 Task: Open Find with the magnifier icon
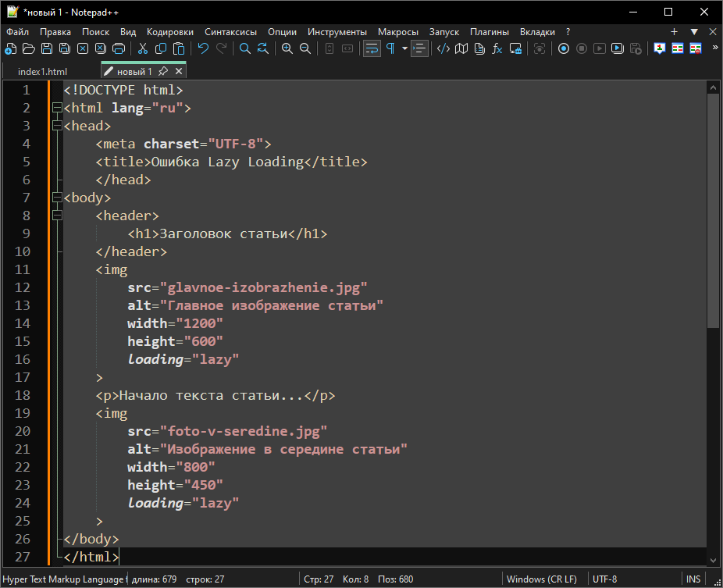[x=244, y=48]
